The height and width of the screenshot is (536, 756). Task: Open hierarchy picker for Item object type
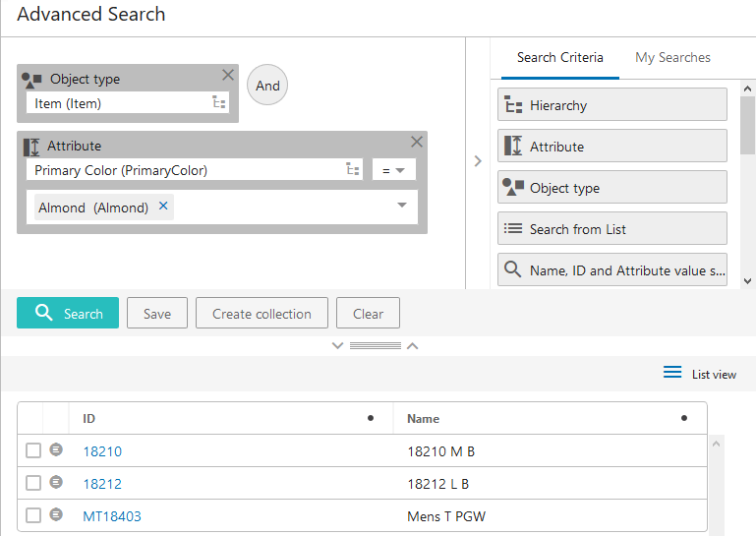pyautogui.click(x=218, y=102)
